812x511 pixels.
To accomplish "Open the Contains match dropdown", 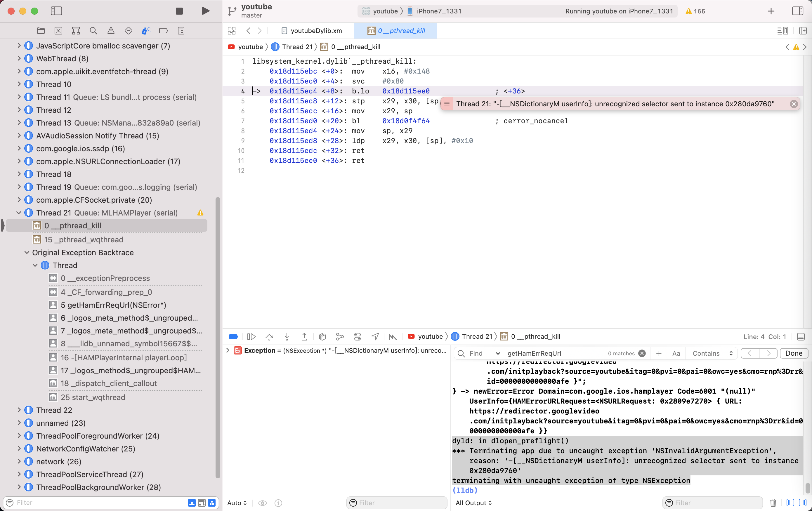I will click(712, 353).
